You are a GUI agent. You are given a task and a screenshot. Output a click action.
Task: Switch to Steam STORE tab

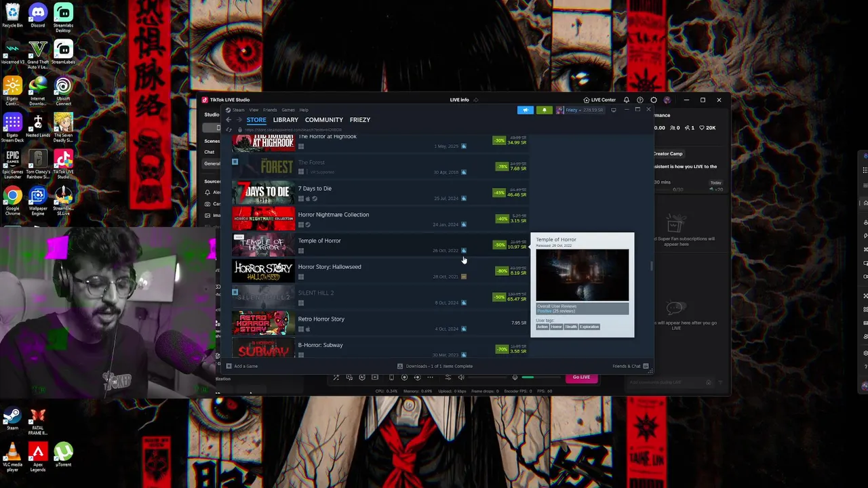[x=256, y=120]
